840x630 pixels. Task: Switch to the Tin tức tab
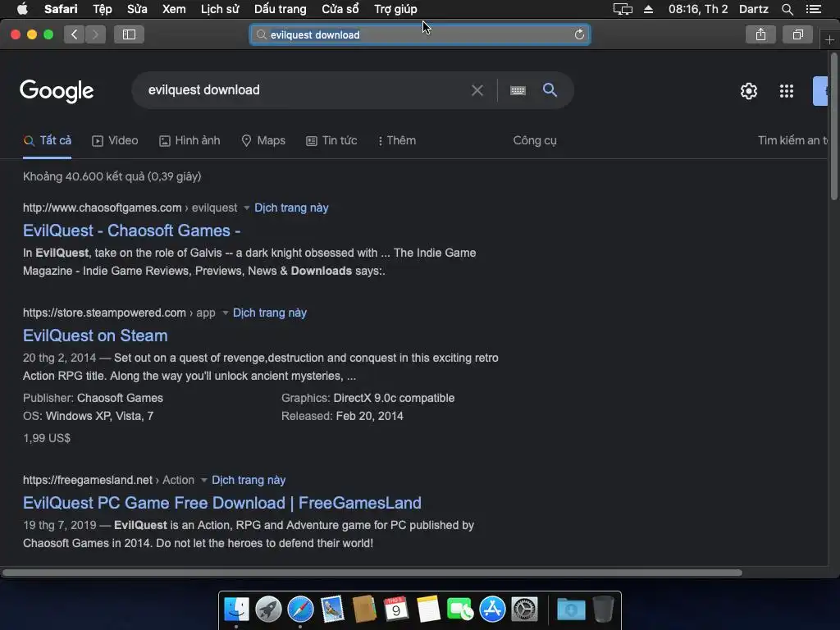(331, 140)
